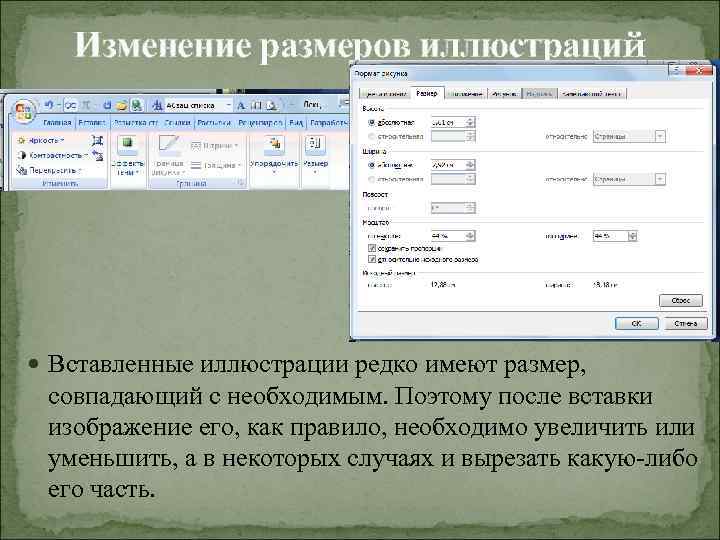This screenshot has width=720, height=540.
Task: Select относительная radio under Ширина
Action: 372,179
